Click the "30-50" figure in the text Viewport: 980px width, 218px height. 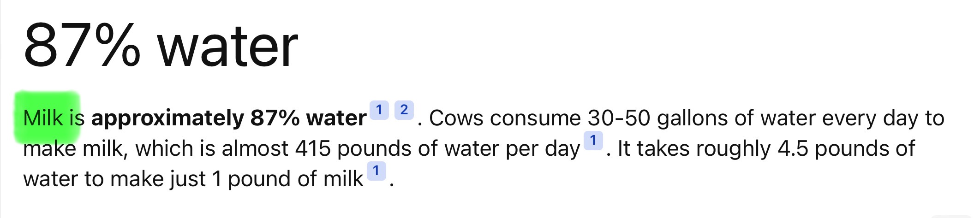[x=619, y=118]
